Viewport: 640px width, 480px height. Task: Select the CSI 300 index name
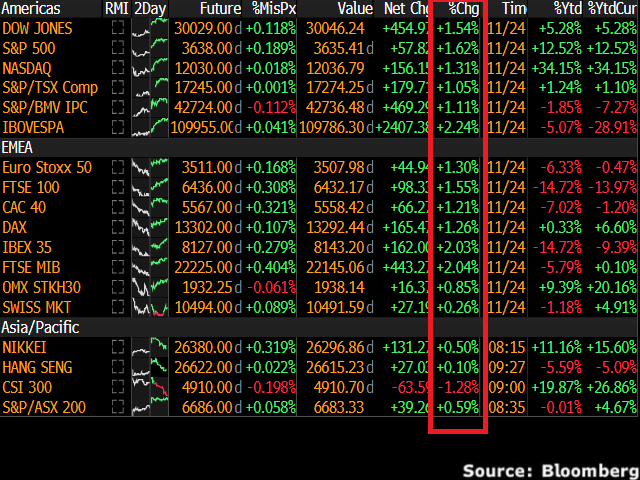point(27,387)
